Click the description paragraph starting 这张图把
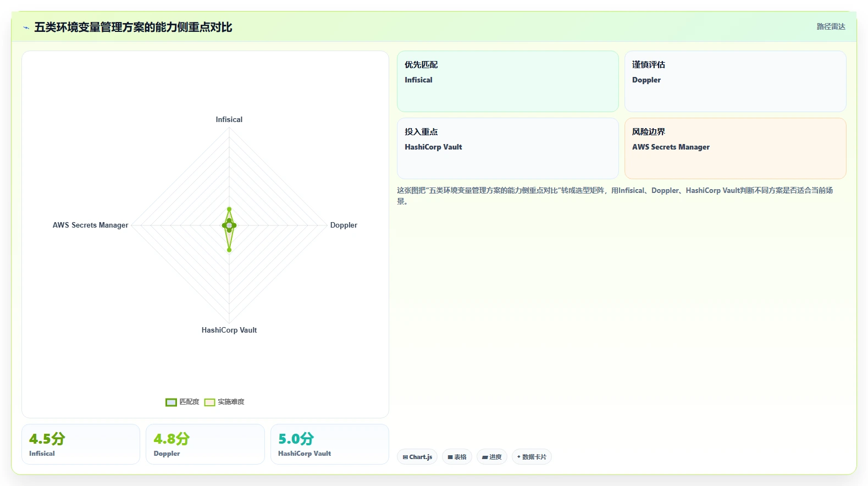Viewport: 868px width, 486px height. [x=616, y=195]
